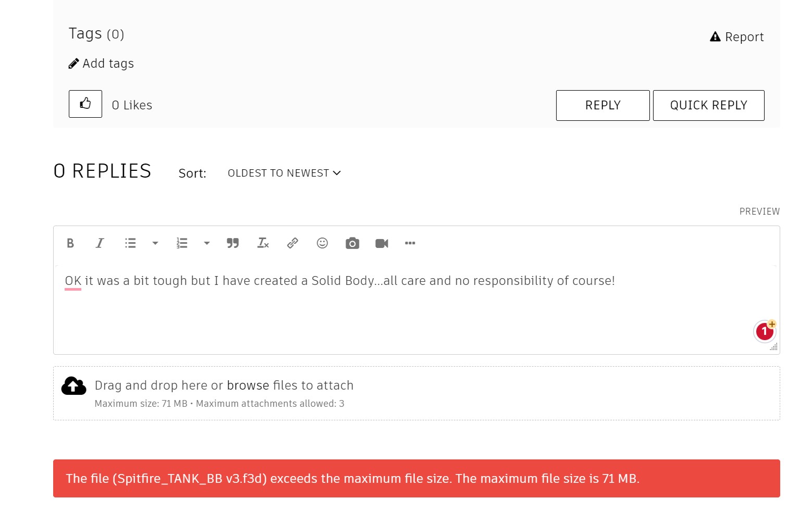Image resolution: width=812 pixels, height=524 pixels.
Task: Expand the Oldest to Newest sort dropdown
Action: [284, 173]
